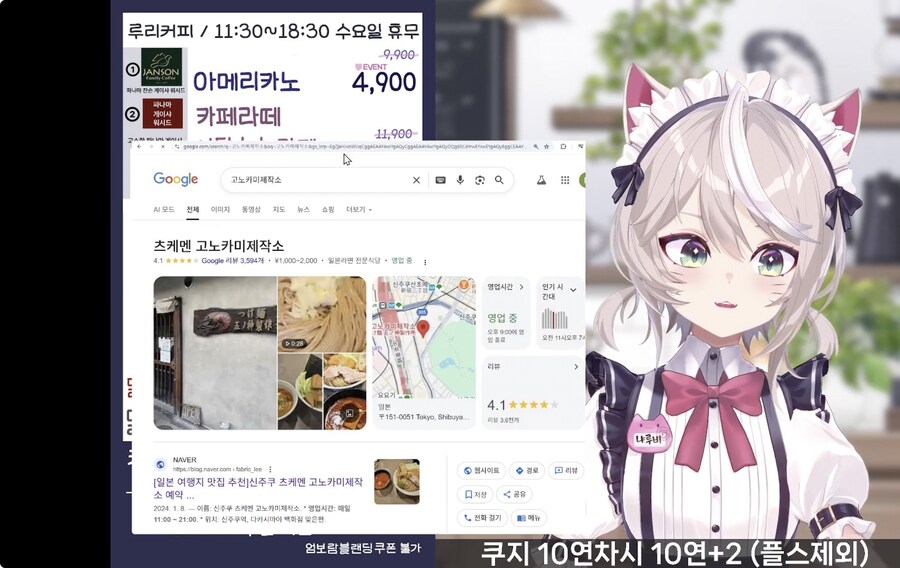The height and width of the screenshot is (568, 900).
Task: Search by image with Google Lens
Action: [480, 180]
